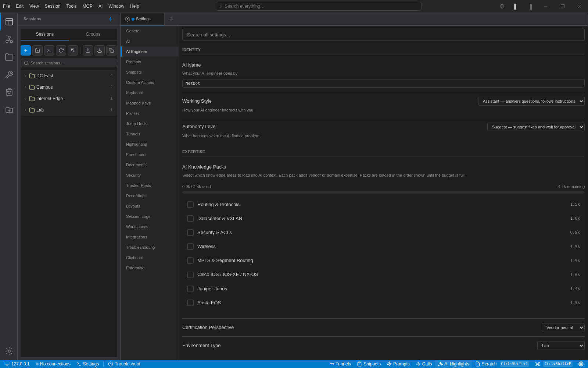The image size is (588, 368).
Task: Open the topology icon in left sidebar
Action: coord(9,39)
